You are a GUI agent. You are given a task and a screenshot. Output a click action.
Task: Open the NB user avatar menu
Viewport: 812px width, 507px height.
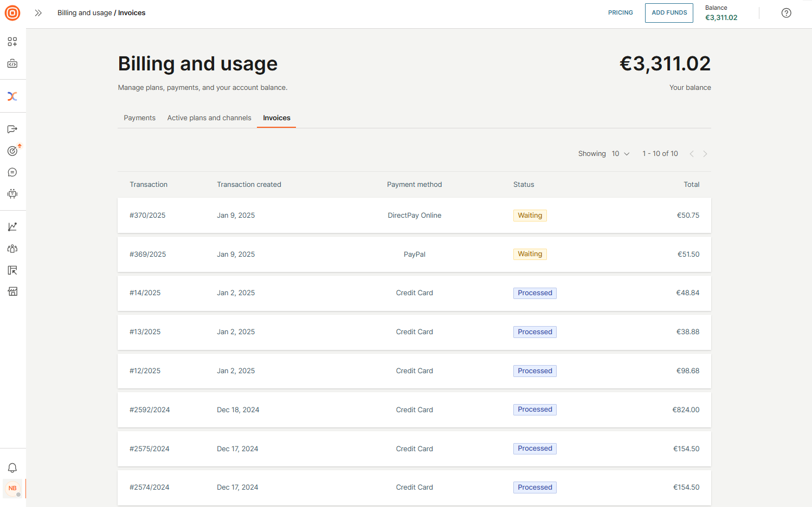(x=12, y=488)
